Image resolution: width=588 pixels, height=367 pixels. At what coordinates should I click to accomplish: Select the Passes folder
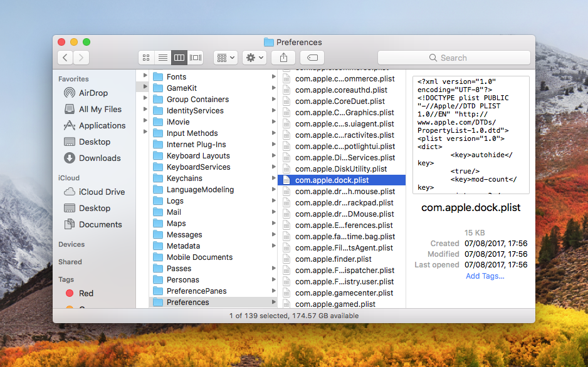(213, 269)
